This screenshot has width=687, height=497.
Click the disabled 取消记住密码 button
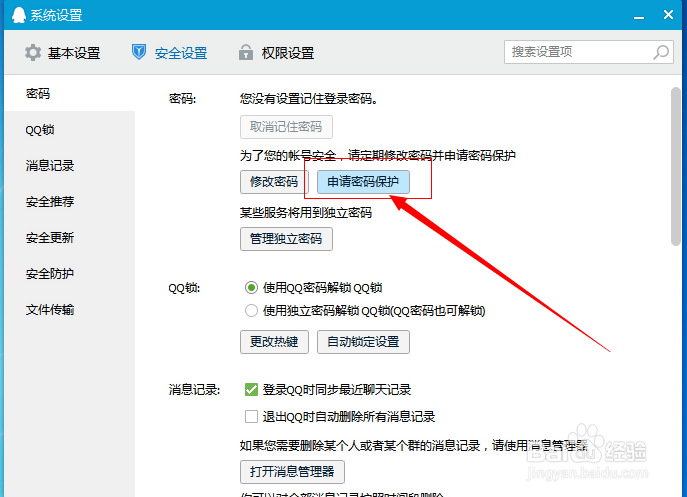[x=286, y=127]
